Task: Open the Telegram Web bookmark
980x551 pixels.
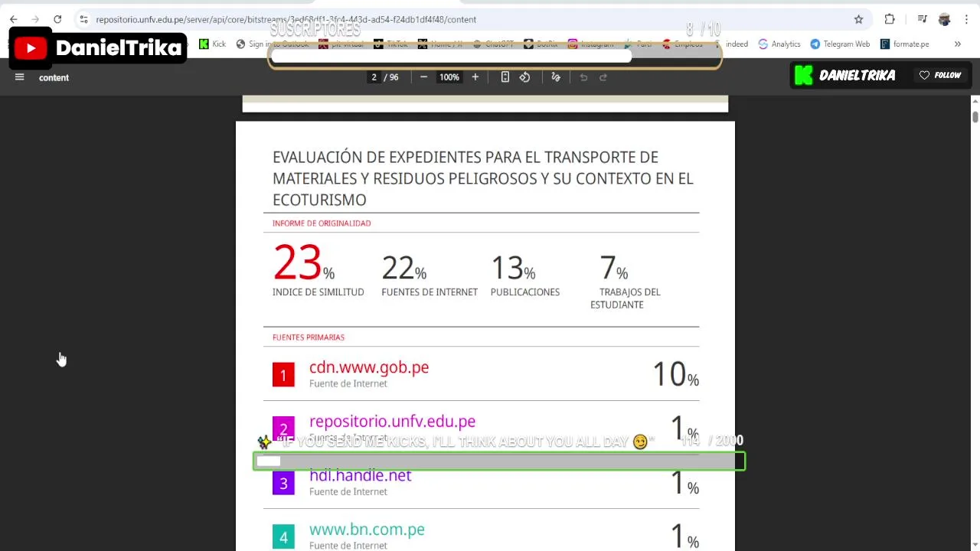Action: [840, 44]
